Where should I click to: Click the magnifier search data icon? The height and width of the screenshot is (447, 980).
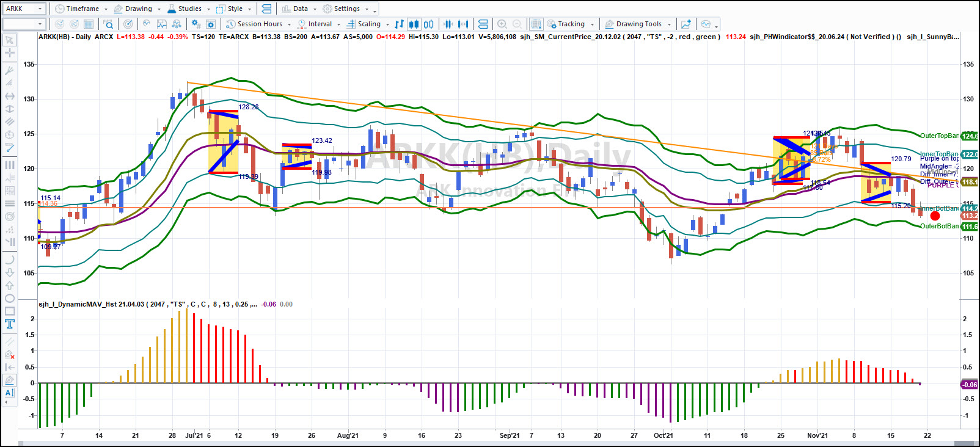(108, 24)
